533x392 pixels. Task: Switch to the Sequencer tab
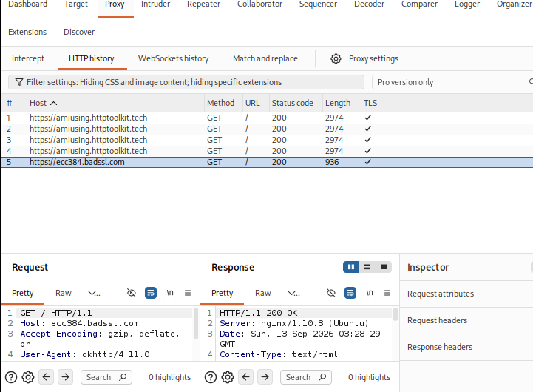click(x=318, y=4)
